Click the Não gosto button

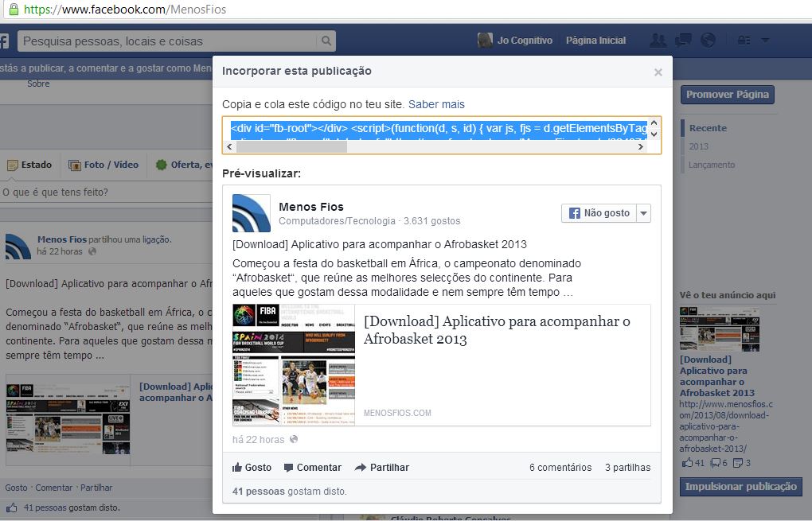[599, 213]
